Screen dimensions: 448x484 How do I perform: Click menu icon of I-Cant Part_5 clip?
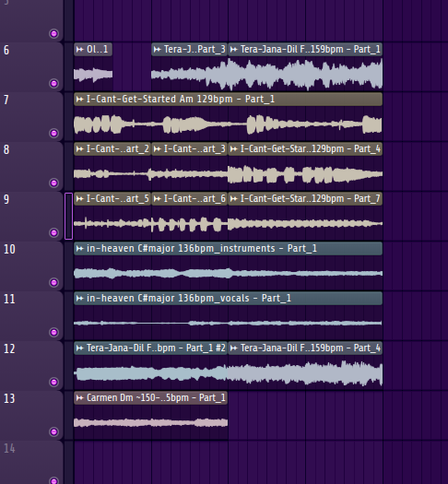80,199
